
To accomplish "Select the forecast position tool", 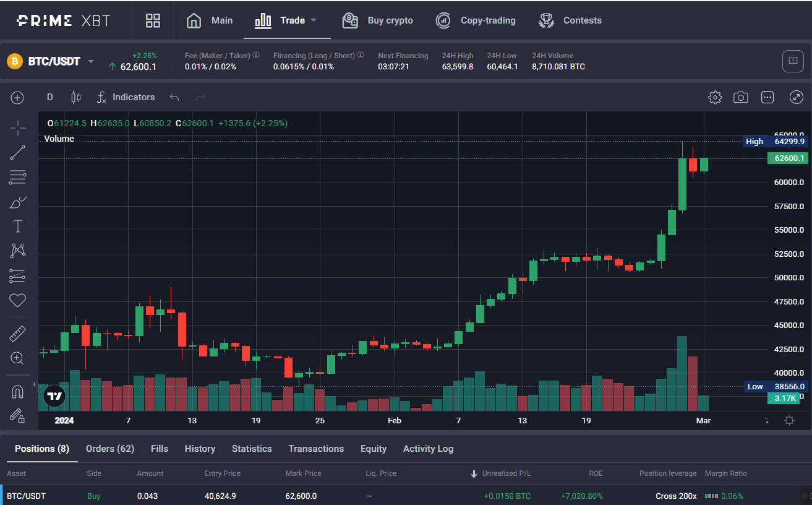I will [x=18, y=276].
